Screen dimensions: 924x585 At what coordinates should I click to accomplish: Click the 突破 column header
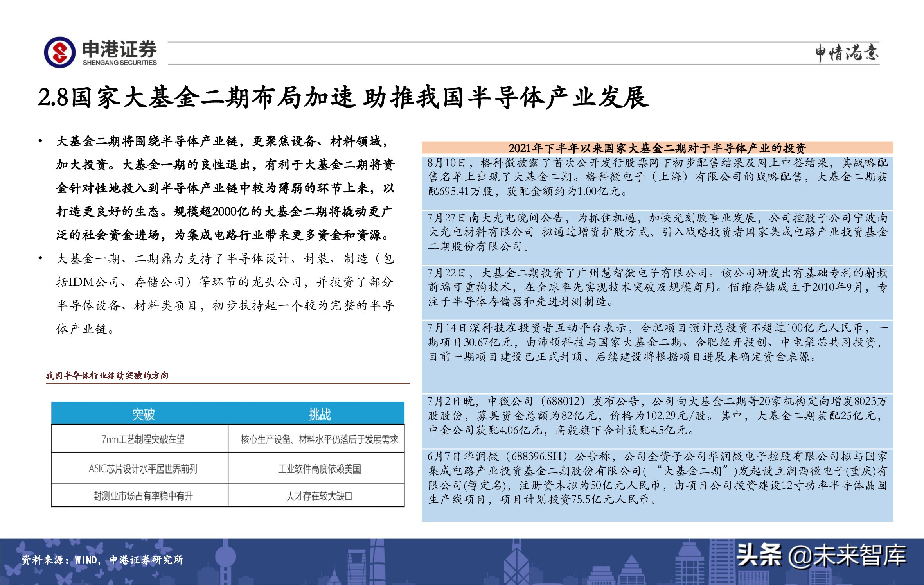tap(143, 414)
